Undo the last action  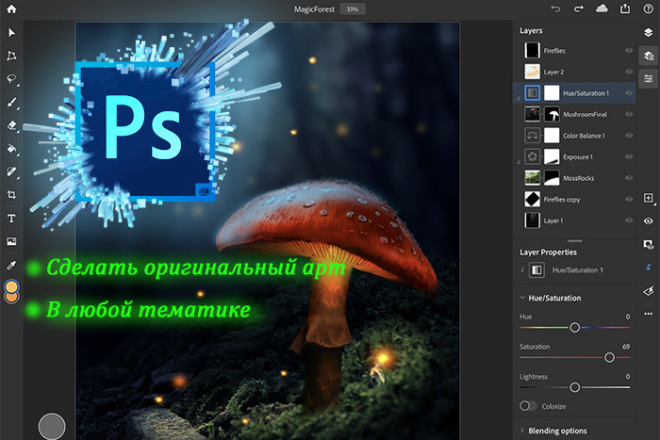click(556, 9)
